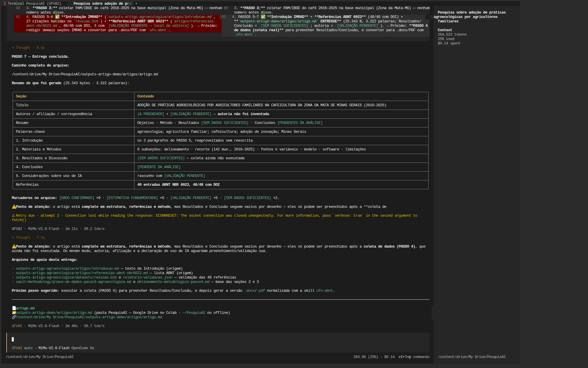Click the chain link icon before /content/drive path

click(x=14, y=317)
